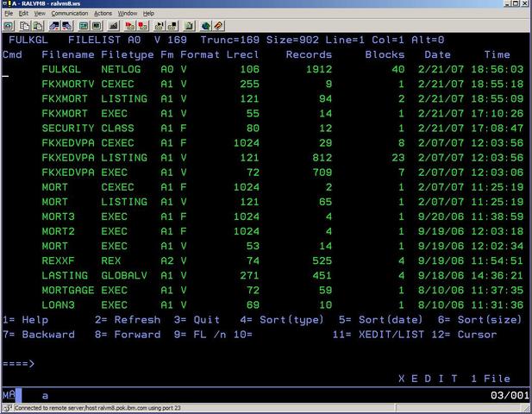Screen dimensions: 532x414
Task: Click the MORTGAGE EXEC filename
Action: [68, 290]
